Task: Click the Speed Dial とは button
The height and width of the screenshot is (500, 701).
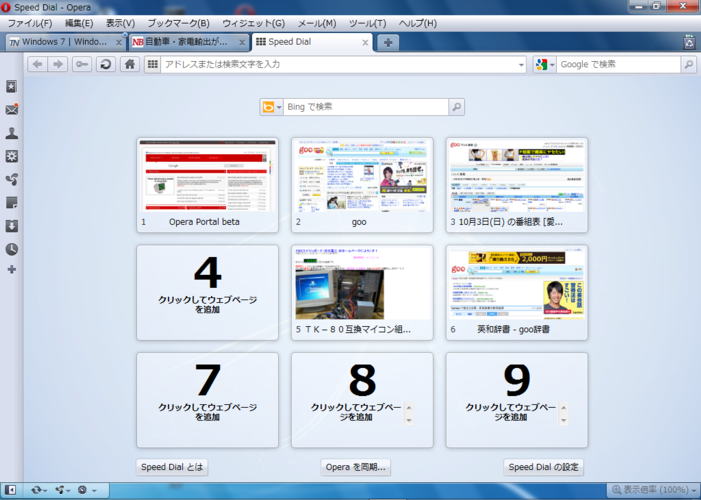Action: click(x=172, y=467)
